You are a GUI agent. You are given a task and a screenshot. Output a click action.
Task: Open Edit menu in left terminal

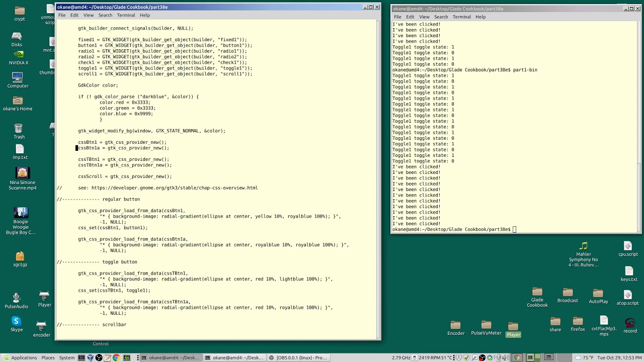point(74,15)
